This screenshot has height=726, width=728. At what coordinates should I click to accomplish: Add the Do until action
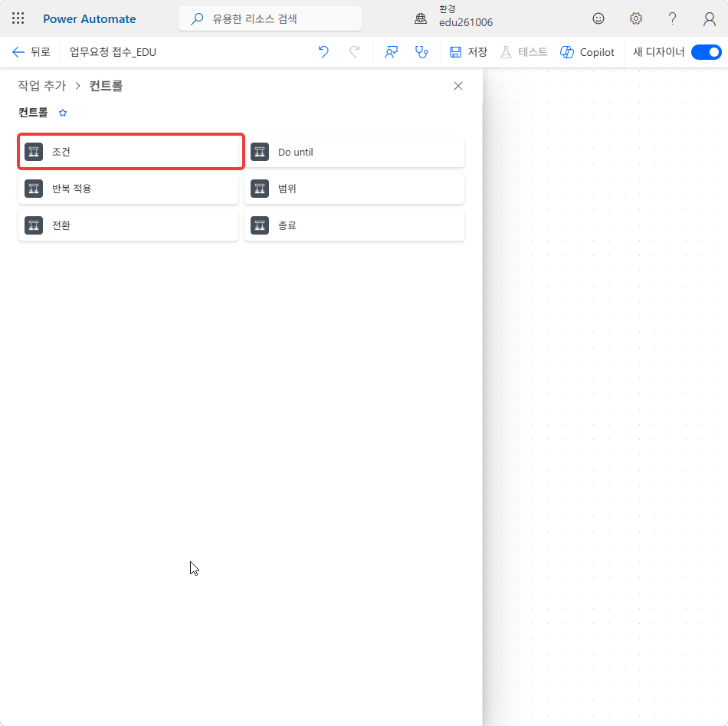click(355, 152)
